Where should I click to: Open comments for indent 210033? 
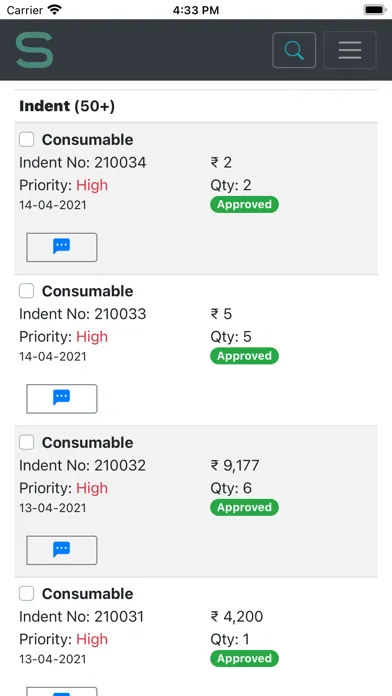point(62,399)
